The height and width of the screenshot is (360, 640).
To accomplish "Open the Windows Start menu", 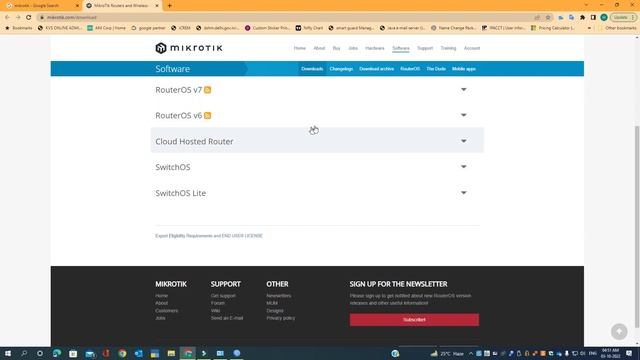I will (7, 353).
